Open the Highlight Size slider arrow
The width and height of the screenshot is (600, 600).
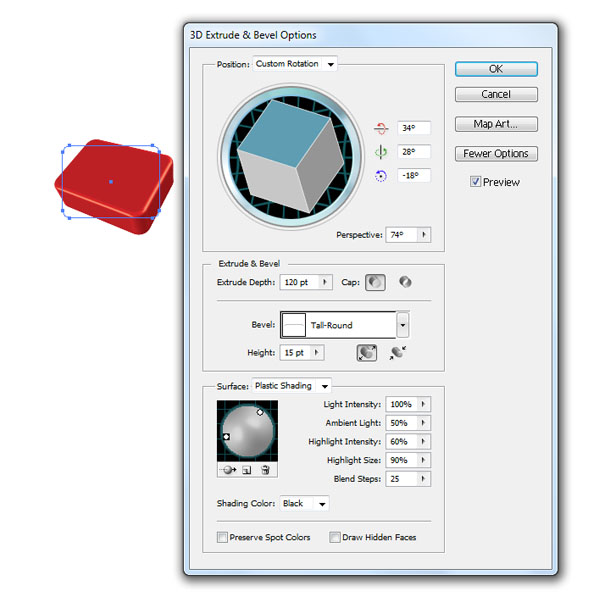pyautogui.click(x=423, y=460)
